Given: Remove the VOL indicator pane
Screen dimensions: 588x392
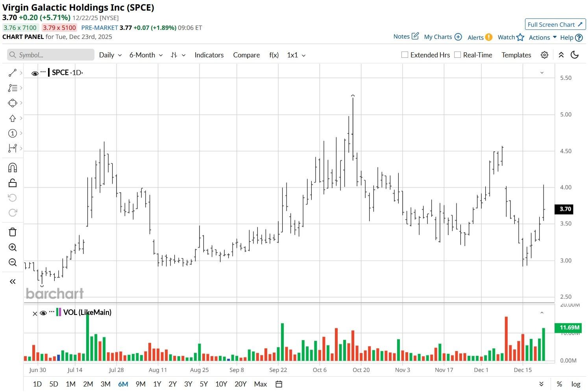Looking at the screenshot, I should point(35,313).
